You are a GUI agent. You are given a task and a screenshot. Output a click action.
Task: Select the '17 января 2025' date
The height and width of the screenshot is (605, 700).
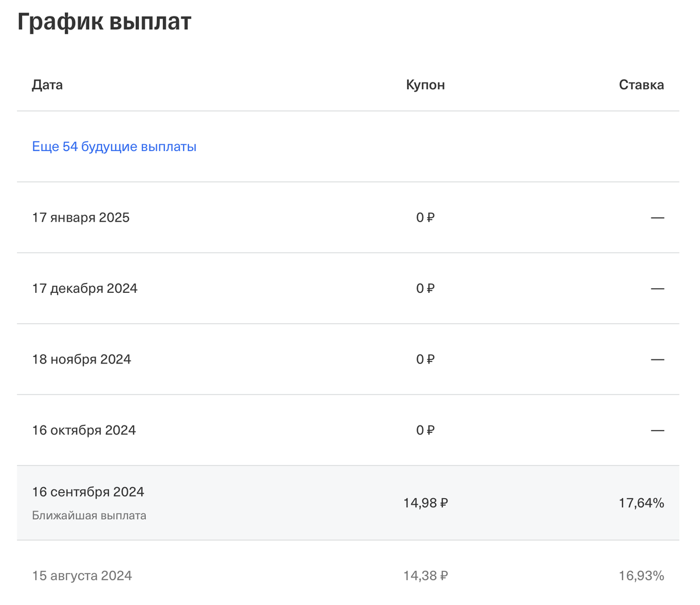(81, 218)
